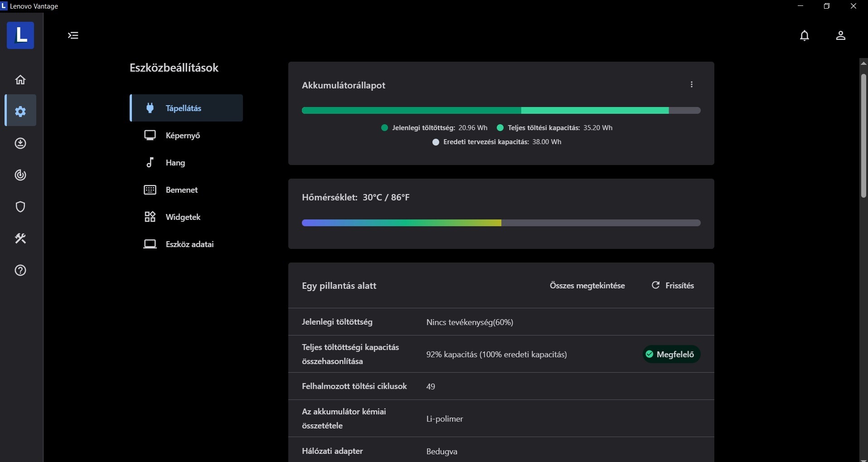Open the help question mark icon

click(x=20, y=271)
